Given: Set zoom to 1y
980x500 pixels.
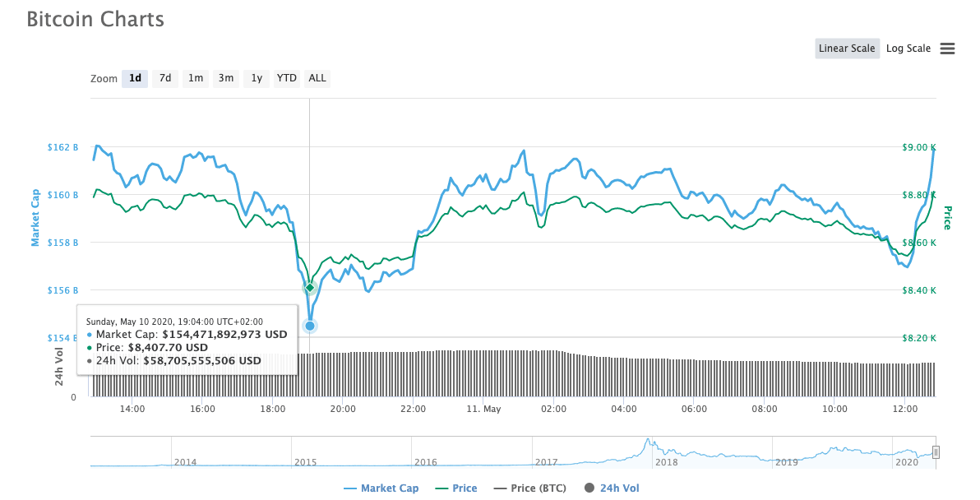Looking at the screenshot, I should pyautogui.click(x=257, y=78).
